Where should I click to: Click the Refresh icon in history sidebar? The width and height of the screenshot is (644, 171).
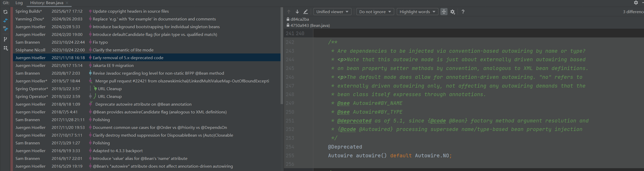pyautogui.click(x=5, y=12)
